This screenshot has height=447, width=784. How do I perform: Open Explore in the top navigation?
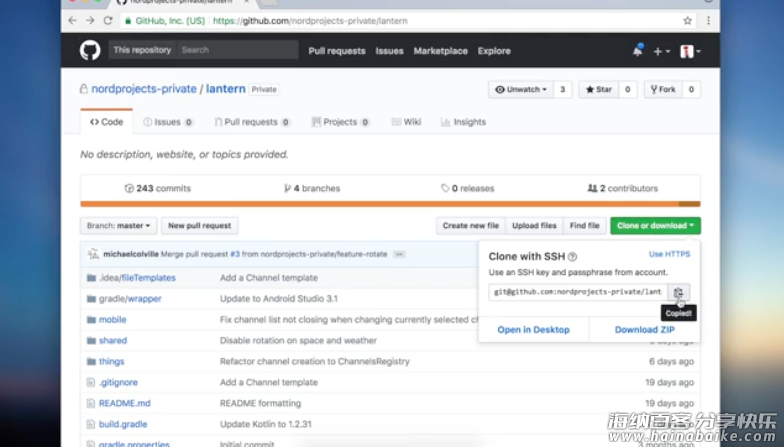point(494,51)
